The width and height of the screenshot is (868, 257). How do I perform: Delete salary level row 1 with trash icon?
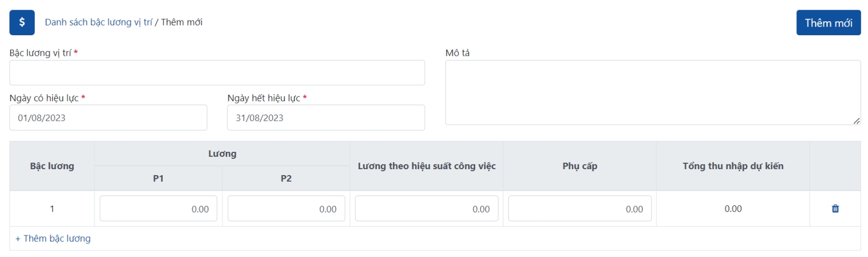pos(835,209)
